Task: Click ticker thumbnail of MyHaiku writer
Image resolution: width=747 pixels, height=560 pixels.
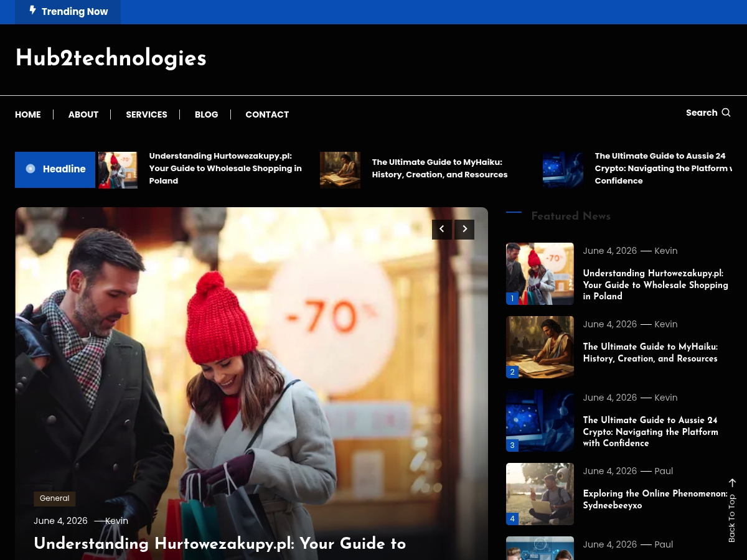Action: pyautogui.click(x=340, y=170)
